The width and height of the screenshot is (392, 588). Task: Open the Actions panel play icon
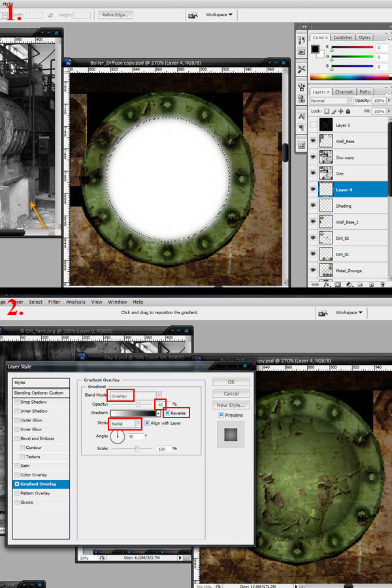[x=301, y=52]
